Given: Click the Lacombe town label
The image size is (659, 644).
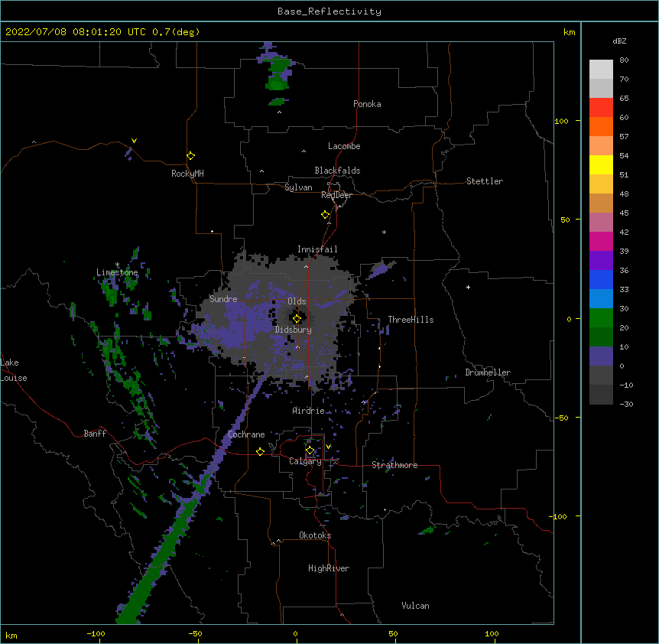Looking at the screenshot, I should coord(344,146).
